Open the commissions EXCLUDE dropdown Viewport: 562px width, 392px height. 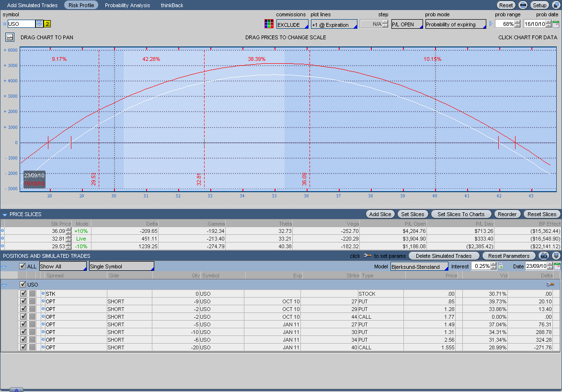tap(292, 24)
